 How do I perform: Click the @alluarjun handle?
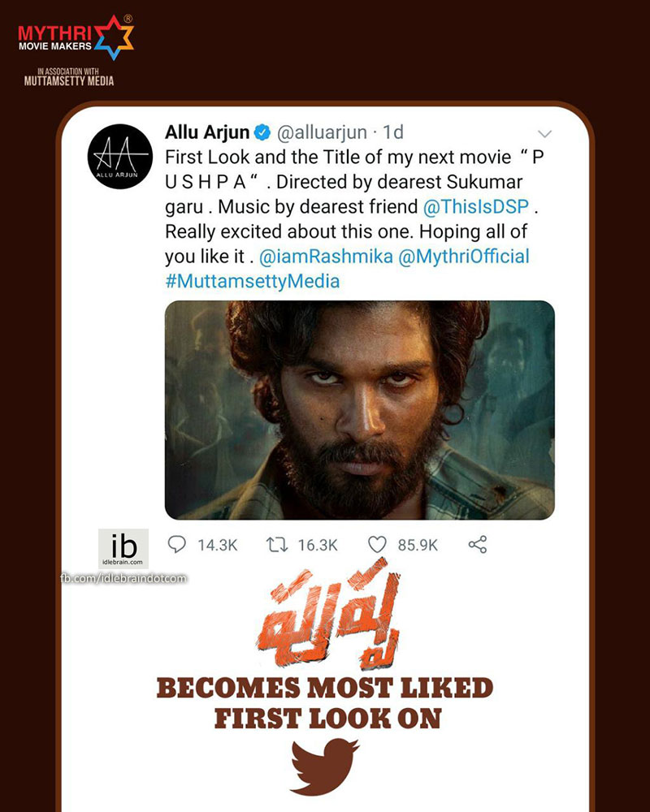322,133
